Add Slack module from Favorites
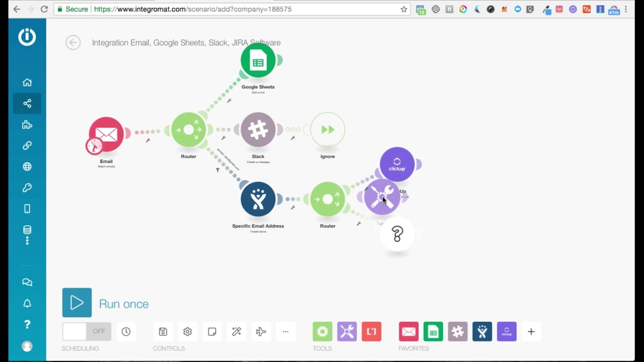 (457, 331)
